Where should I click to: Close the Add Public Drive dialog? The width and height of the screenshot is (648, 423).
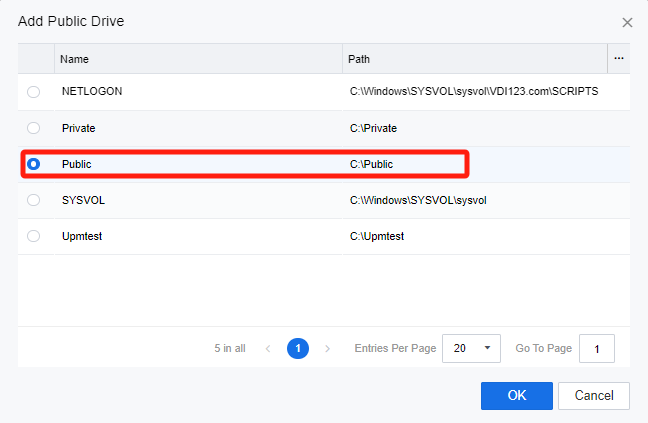(627, 22)
